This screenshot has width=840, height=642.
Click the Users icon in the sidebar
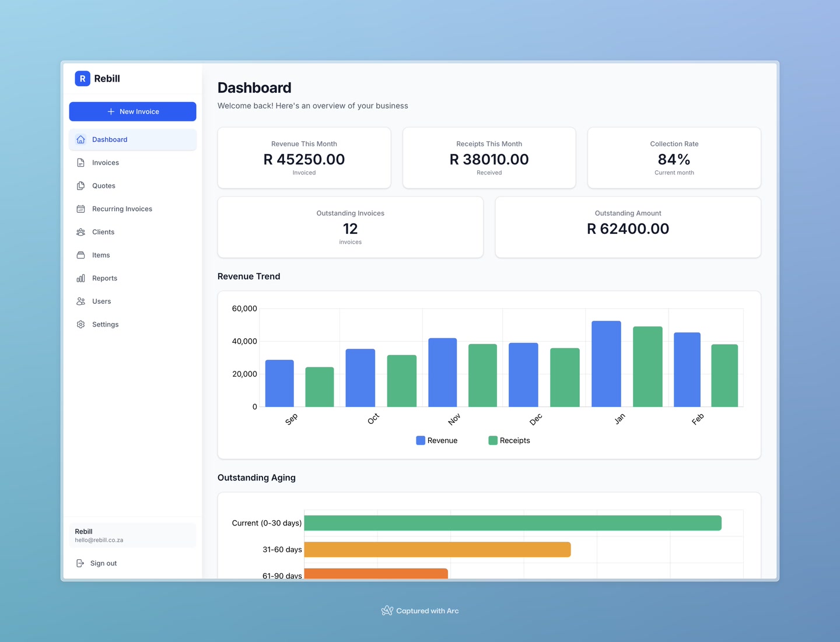(80, 301)
